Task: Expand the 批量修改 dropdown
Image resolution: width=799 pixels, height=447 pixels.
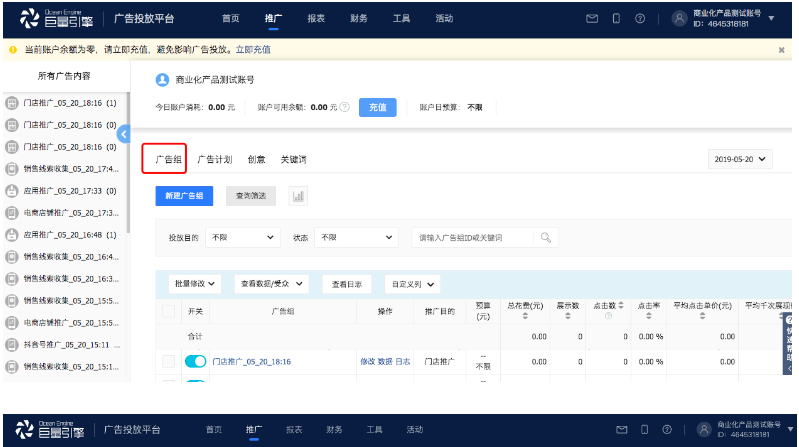Action: click(x=195, y=284)
